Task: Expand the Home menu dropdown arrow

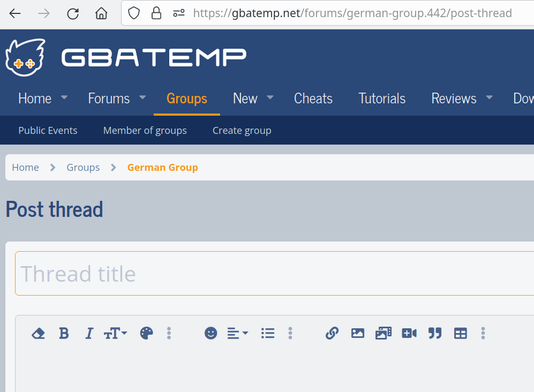Action: 64,98
